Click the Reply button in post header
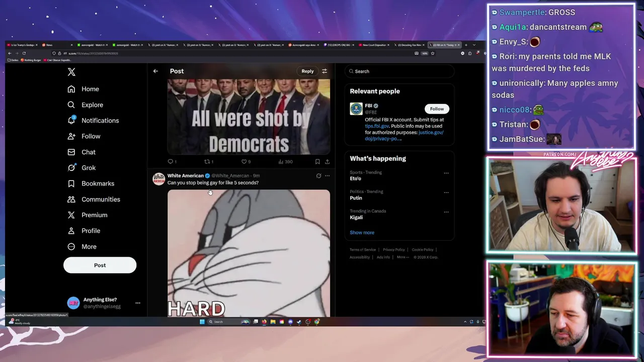This screenshot has width=644, height=362. [x=307, y=71]
